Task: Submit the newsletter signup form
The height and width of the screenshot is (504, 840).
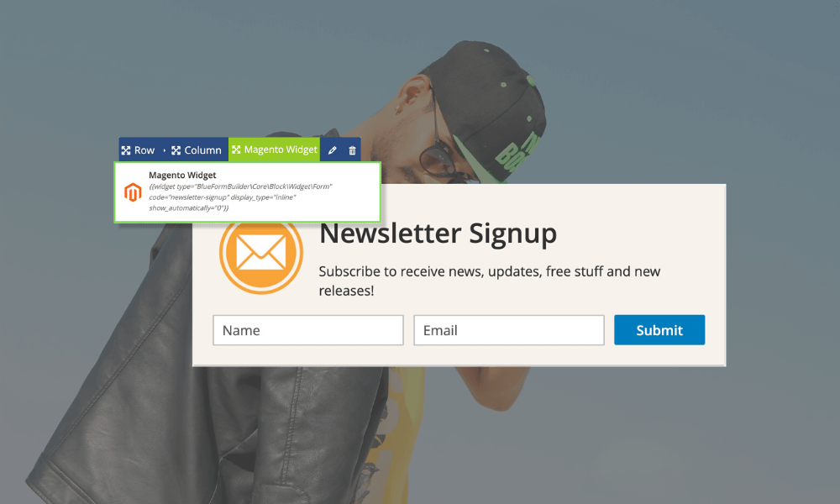Action: tap(659, 330)
